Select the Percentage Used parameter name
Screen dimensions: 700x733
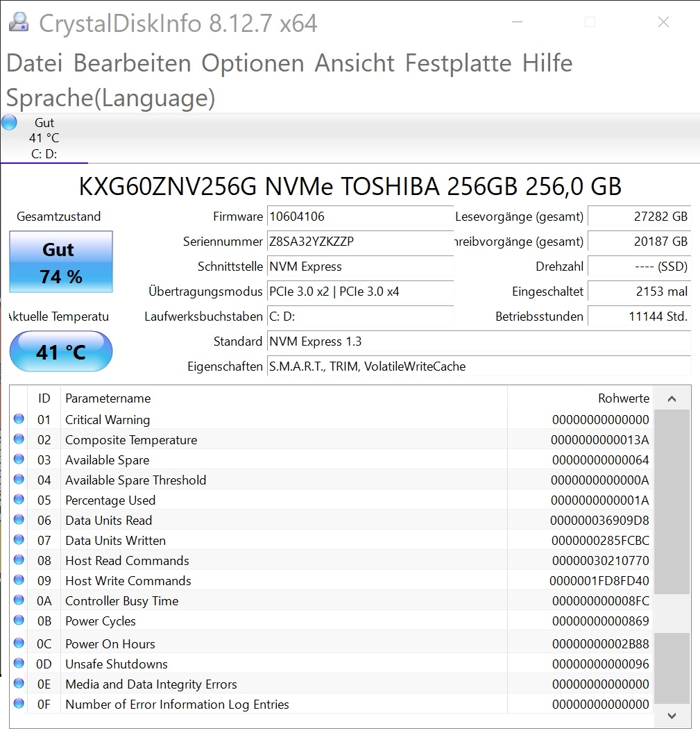[110, 500]
